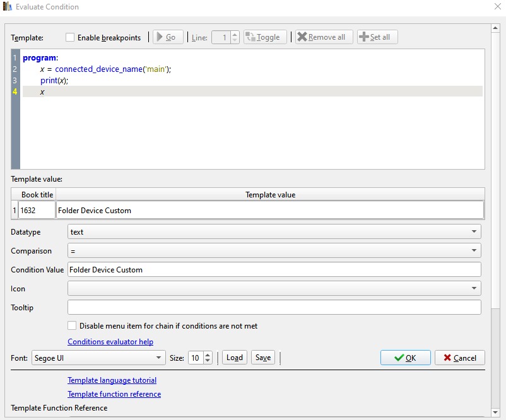This screenshot has height=420, width=506.
Task: Open Template function reference link
Action: coord(114,394)
